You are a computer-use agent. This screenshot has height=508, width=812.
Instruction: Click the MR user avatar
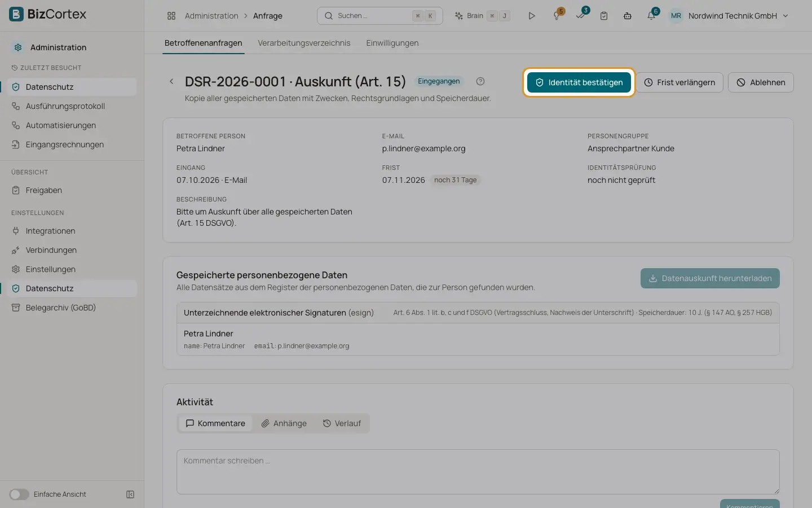pyautogui.click(x=676, y=16)
